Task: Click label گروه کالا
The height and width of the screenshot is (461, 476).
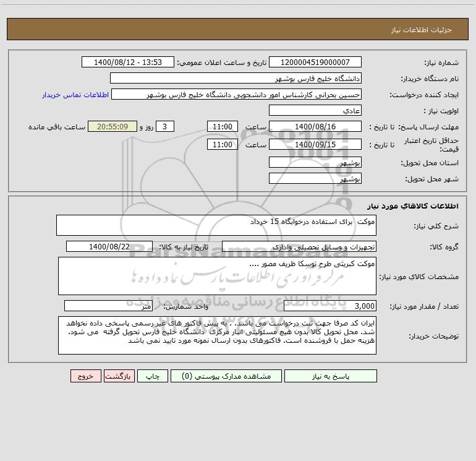Action: point(444,248)
